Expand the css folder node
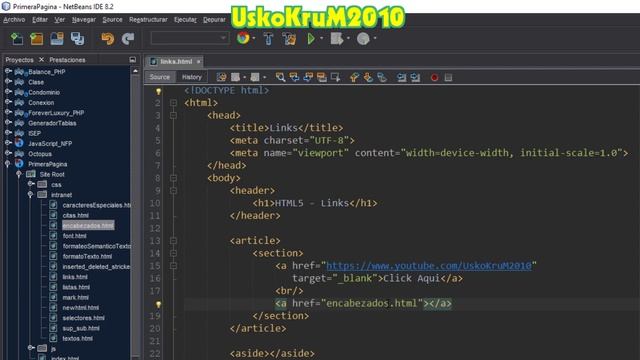Viewport: 640px width, 360px height. [x=31, y=184]
